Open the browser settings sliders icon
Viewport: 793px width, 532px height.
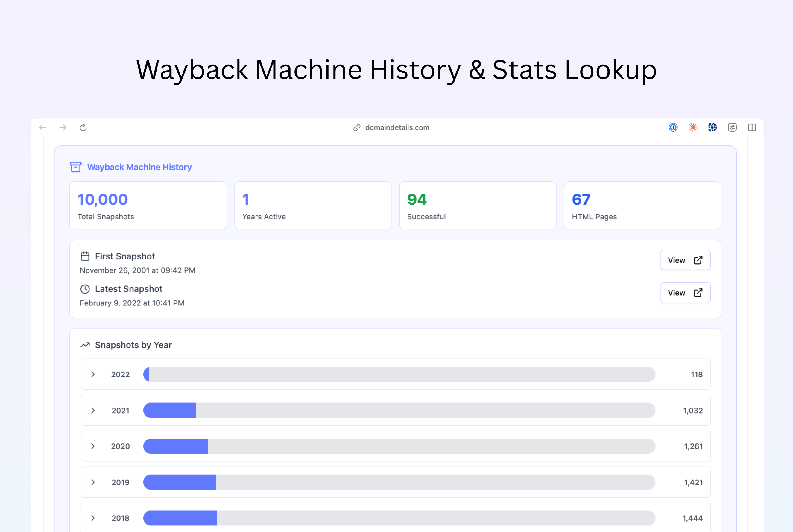pos(732,127)
